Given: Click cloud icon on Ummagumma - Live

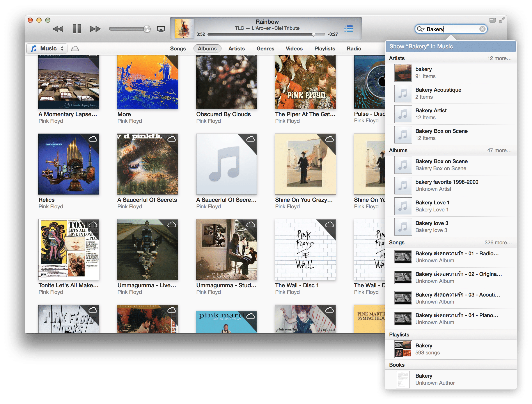Looking at the screenshot, I should 172,225.
